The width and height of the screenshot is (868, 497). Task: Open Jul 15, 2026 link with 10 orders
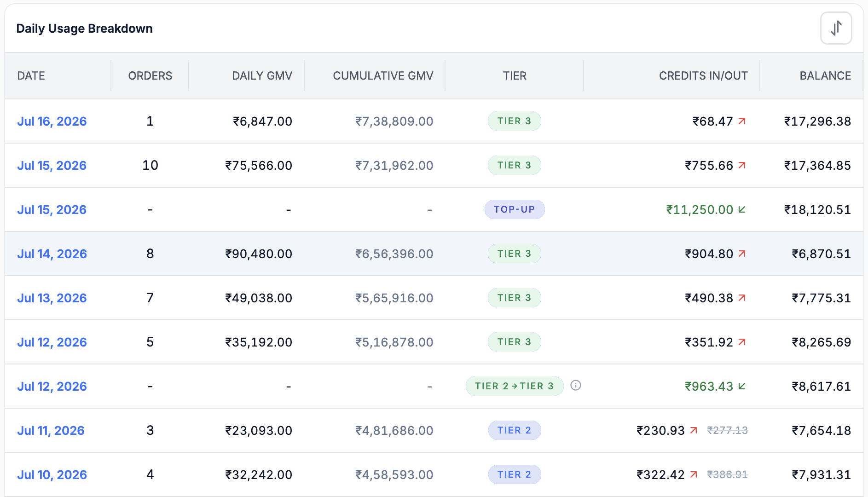click(x=52, y=166)
